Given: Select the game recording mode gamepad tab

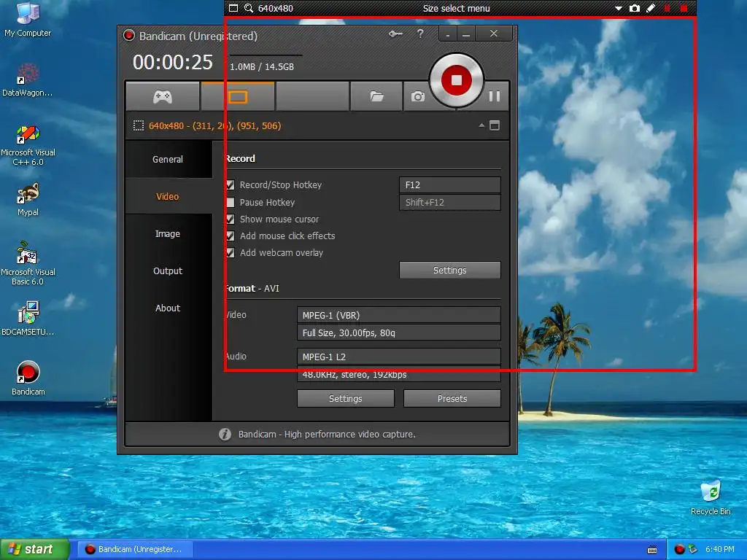Looking at the screenshot, I should tap(163, 97).
